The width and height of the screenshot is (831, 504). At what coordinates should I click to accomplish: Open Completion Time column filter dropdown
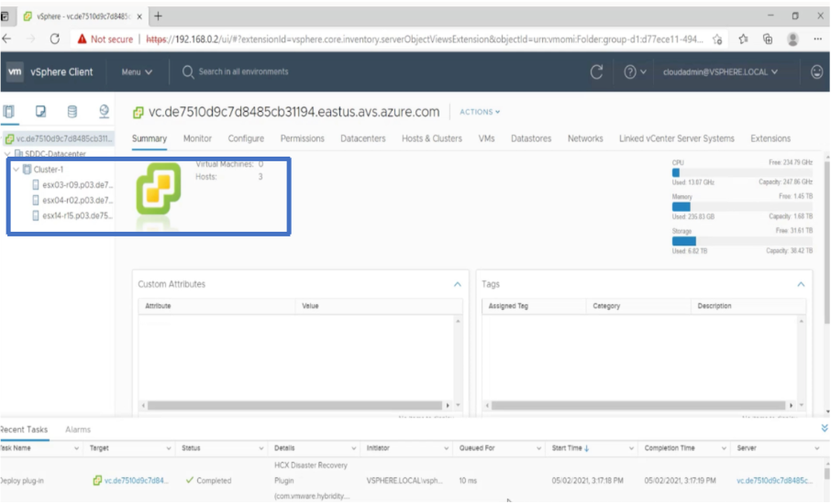[x=724, y=448]
